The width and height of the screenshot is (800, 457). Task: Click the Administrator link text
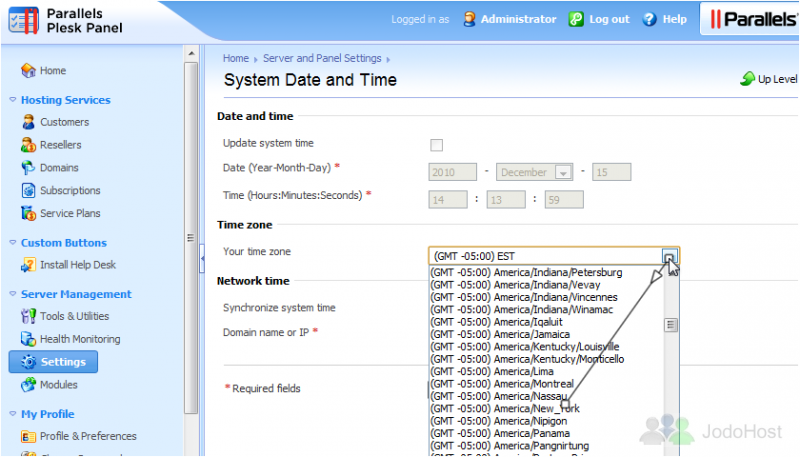click(x=518, y=19)
